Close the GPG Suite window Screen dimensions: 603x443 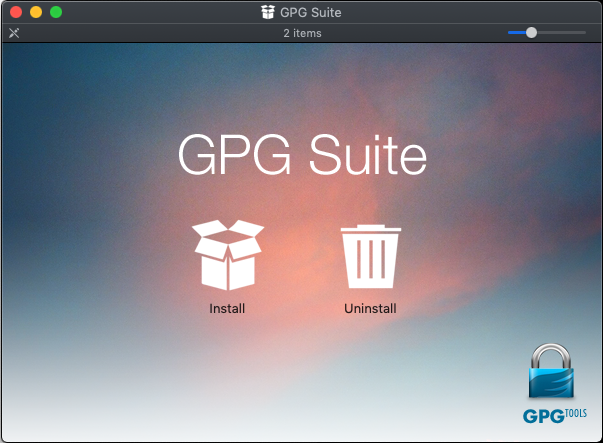tap(16, 12)
